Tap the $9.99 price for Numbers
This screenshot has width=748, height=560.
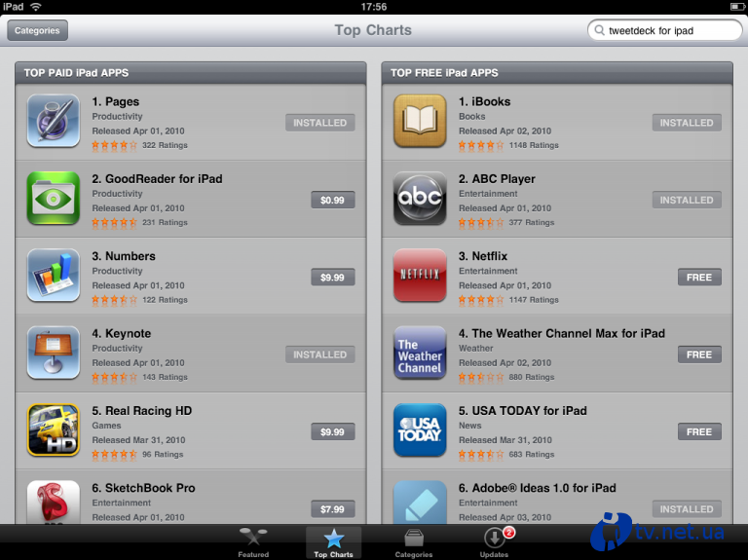(332, 278)
